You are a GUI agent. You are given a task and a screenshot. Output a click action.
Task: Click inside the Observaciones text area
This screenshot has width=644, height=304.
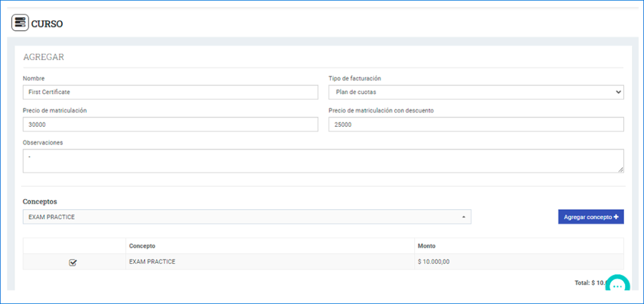click(x=323, y=161)
